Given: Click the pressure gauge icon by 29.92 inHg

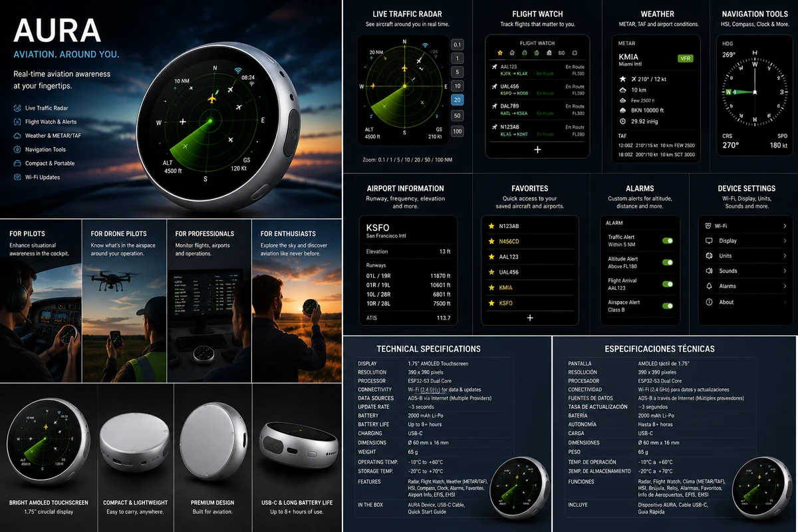Looking at the screenshot, I should 622,122.
